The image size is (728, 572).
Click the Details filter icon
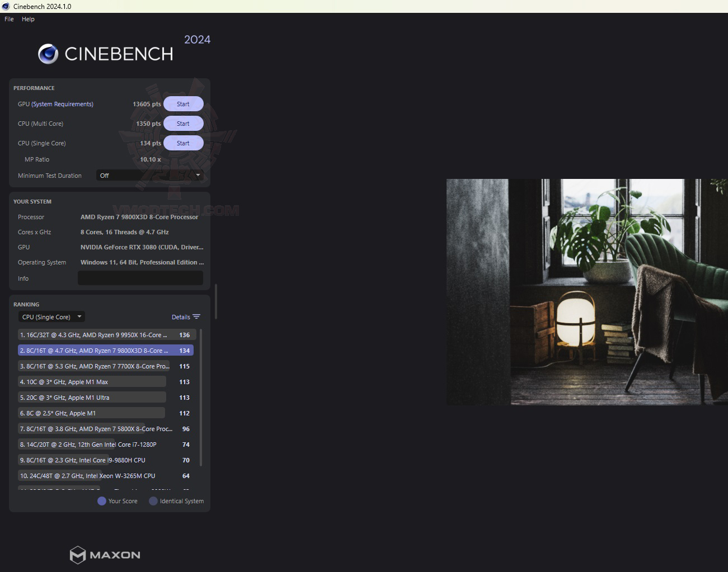pos(196,317)
